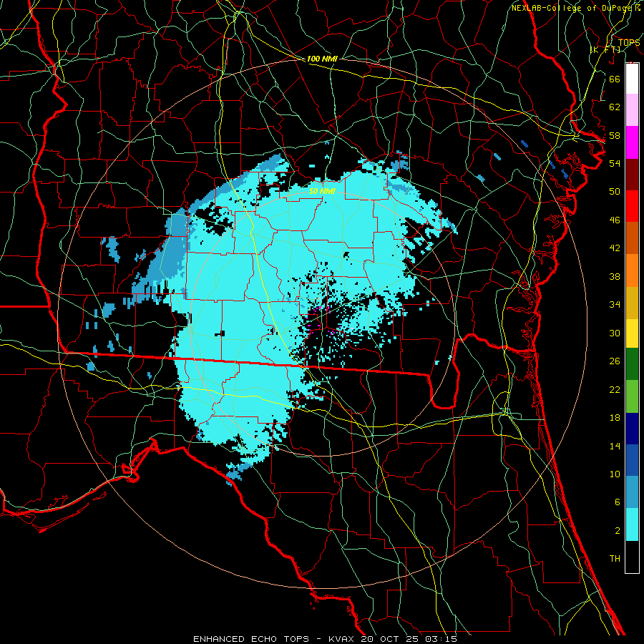This screenshot has height=644, width=644.
Task: Click the legend value 58
Action: 615,135
